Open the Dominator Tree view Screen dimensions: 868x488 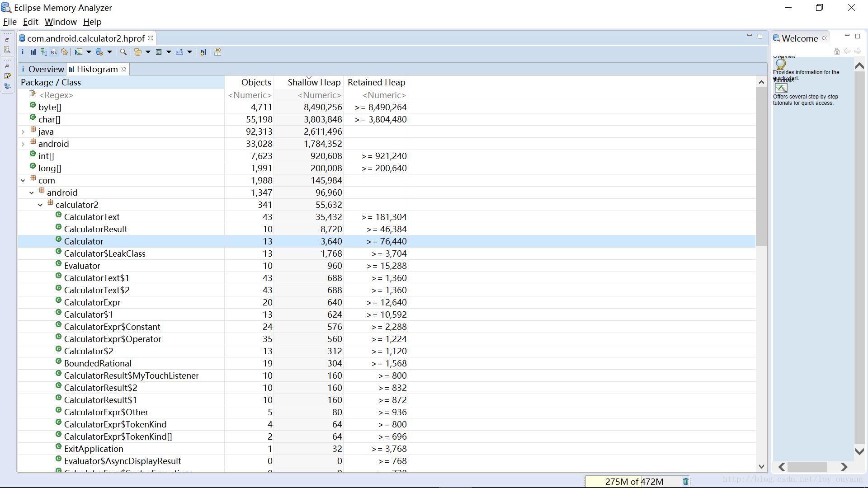43,52
